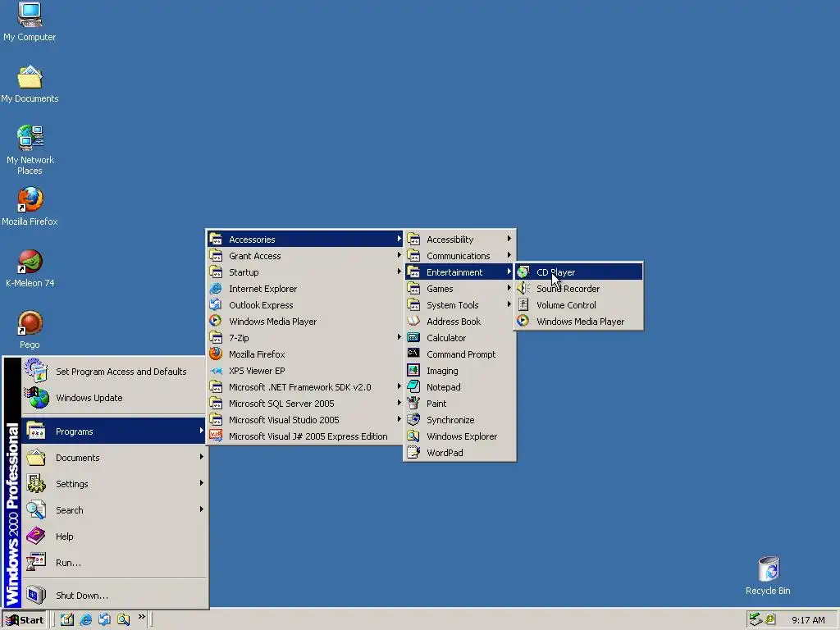Launch K-Meleon 74 desktop shortcut
This screenshot has width=840, height=630.
coord(30,268)
